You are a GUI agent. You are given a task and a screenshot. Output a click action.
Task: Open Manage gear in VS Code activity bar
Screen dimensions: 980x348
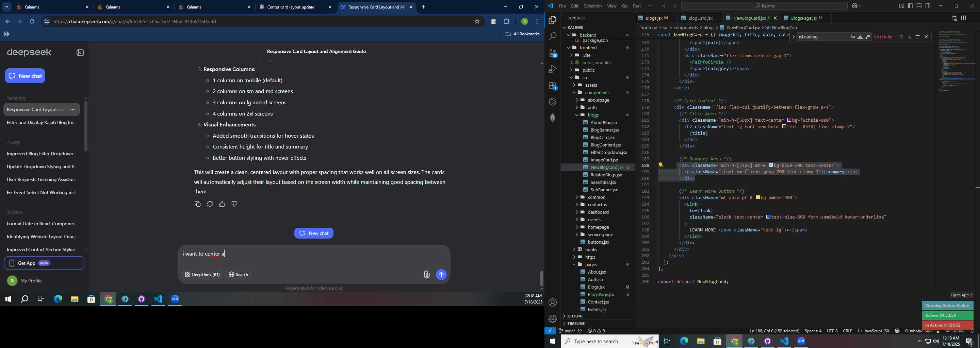[553, 319]
